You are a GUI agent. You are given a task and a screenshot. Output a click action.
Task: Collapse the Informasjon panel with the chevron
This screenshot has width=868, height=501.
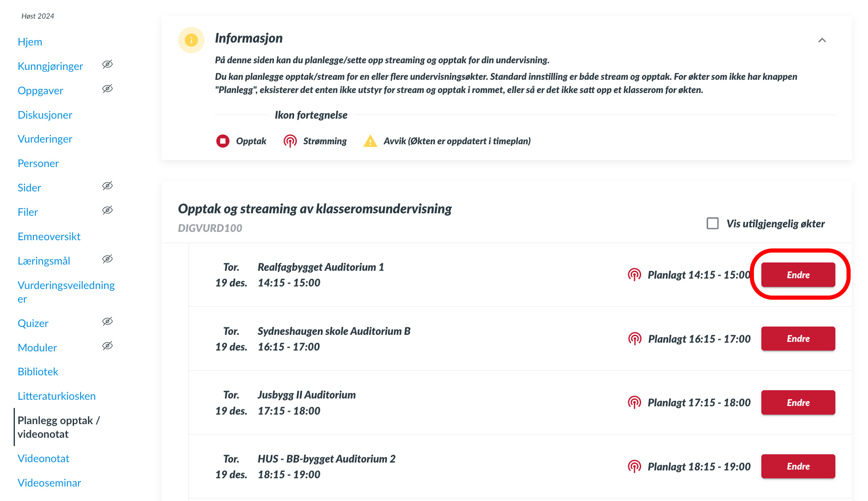coord(822,40)
